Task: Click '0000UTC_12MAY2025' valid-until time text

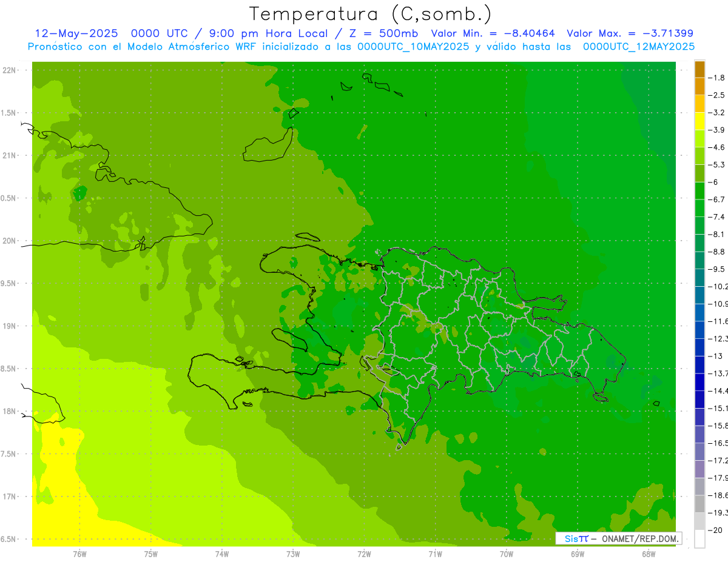Action: click(639, 47)
